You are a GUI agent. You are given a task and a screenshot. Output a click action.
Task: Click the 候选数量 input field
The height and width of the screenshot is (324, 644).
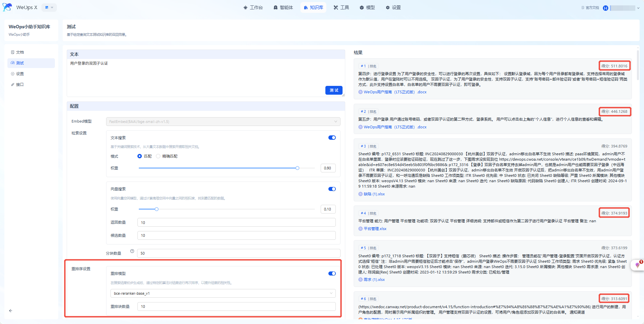click(236, 235)
